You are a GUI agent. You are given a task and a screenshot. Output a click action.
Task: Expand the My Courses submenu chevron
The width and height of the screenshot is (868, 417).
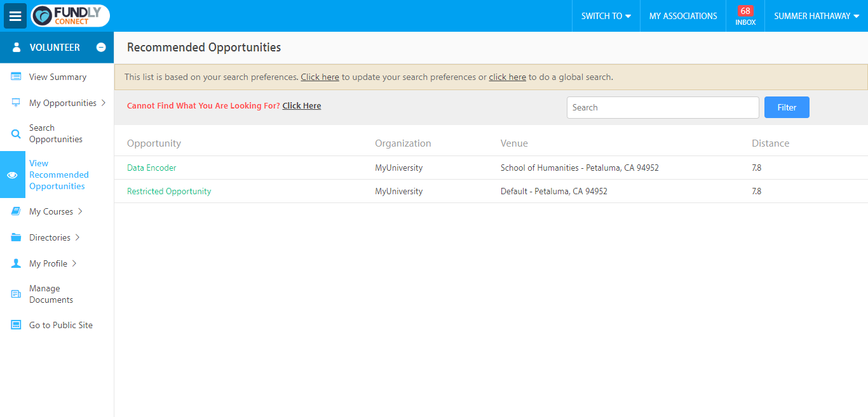[80, 211]
